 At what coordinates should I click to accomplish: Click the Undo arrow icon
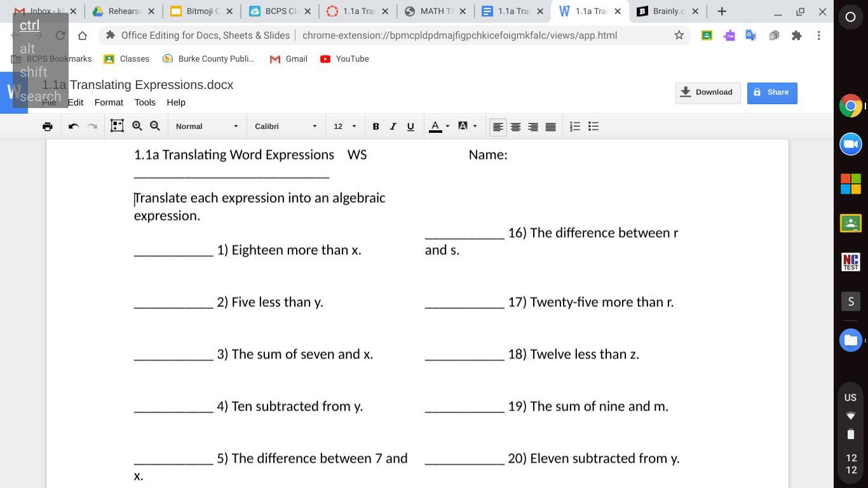[x=74, y=126]
